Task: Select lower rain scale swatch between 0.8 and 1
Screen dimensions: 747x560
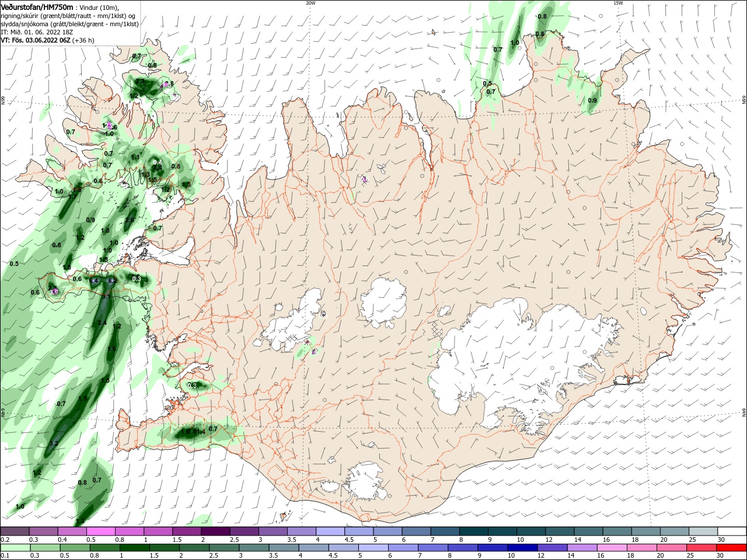Action: (x=104, y=548)
